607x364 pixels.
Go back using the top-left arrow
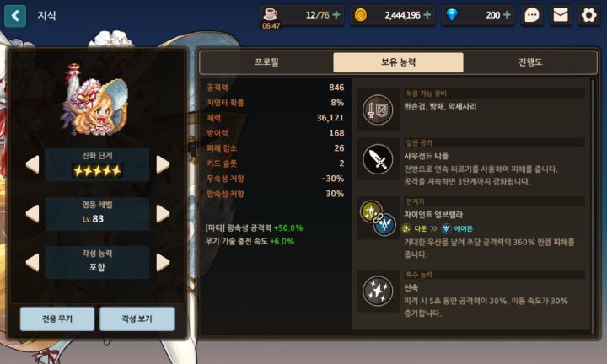[x=15, y=16]
